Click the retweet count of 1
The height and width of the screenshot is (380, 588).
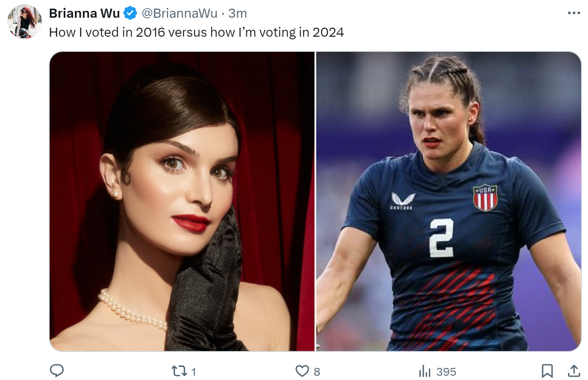click(194, 371)
